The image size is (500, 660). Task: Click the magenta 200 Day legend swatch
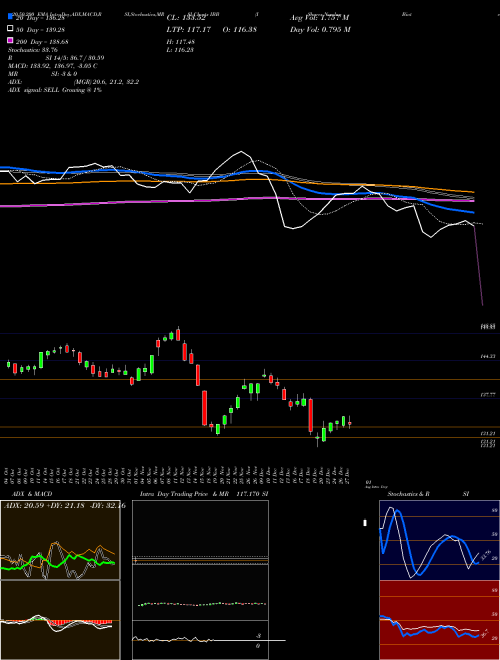(x=10, y=41)
